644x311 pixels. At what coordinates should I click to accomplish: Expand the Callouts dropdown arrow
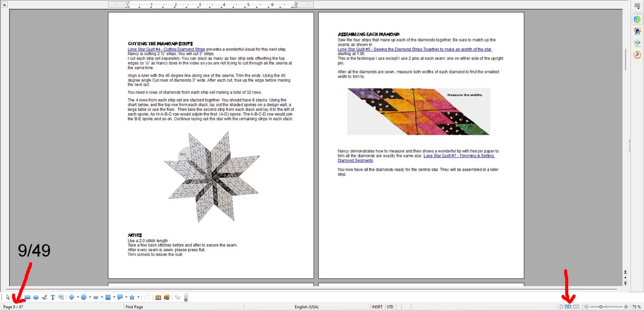(x=126, y=297)
